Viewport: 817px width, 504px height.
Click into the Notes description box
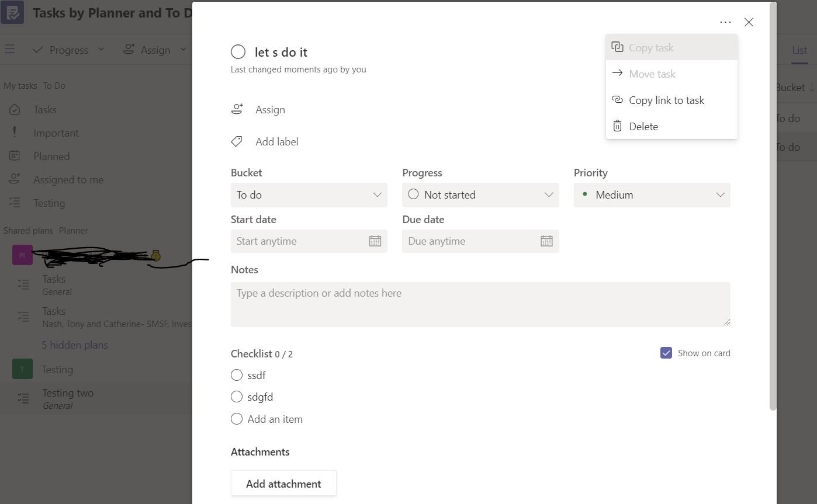tap(480, 304)
